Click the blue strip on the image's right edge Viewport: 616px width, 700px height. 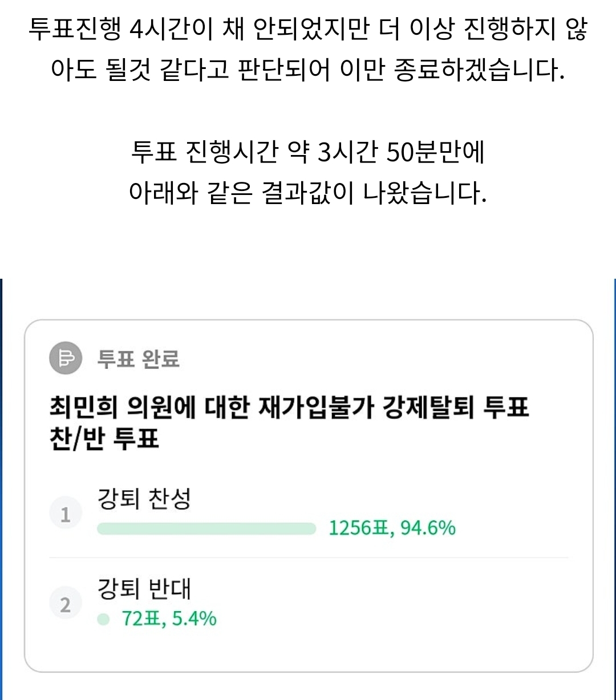(x=614, y=485)
